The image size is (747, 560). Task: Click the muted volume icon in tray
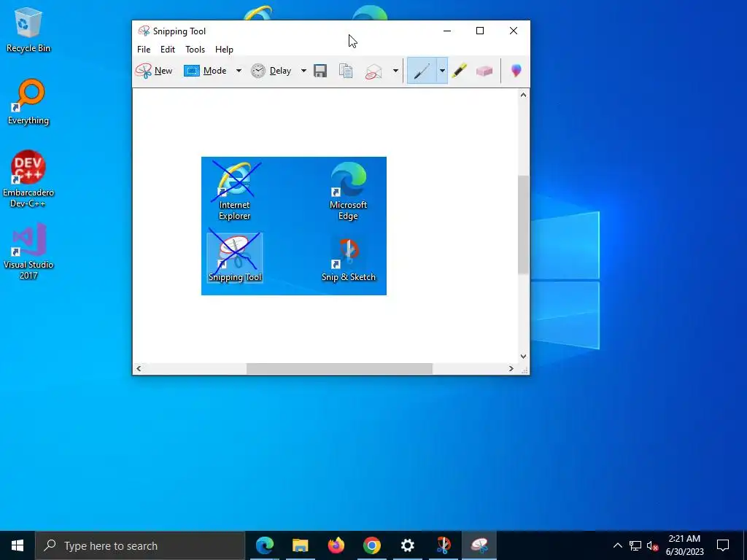click(x=652, y=545)
